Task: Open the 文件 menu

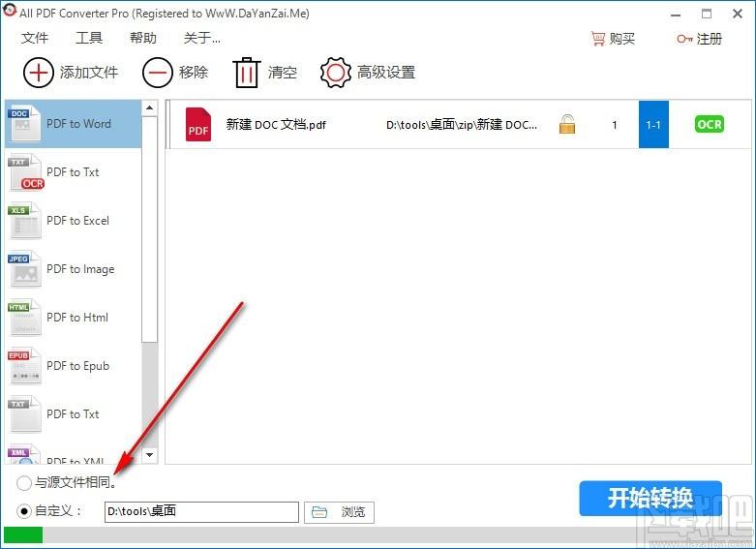Action: pos(35,38)
